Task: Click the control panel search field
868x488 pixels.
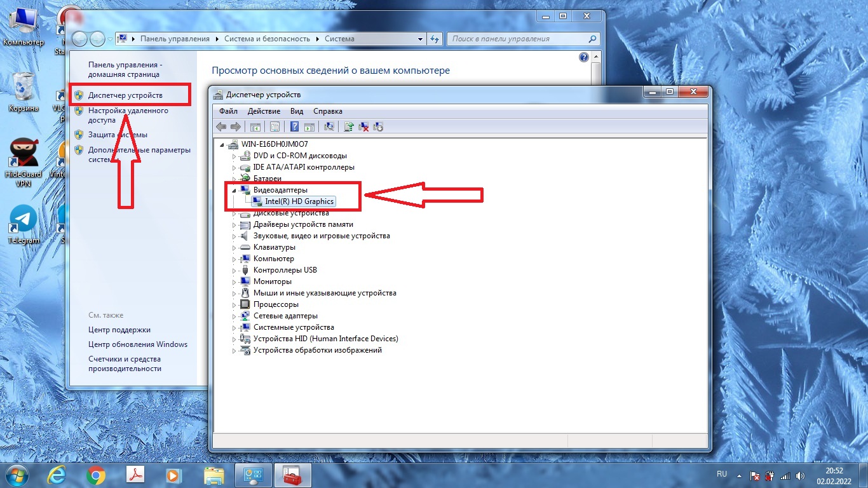Action: [x=518, y=39]
